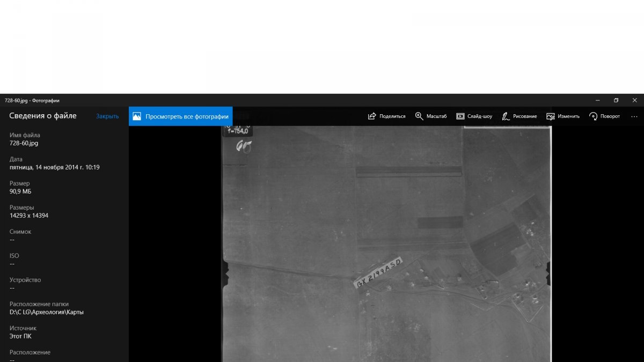Screen dimensions: 644x362
Task: Click the Поделиться (Share) icon
Action: click(x=372, y=116)
